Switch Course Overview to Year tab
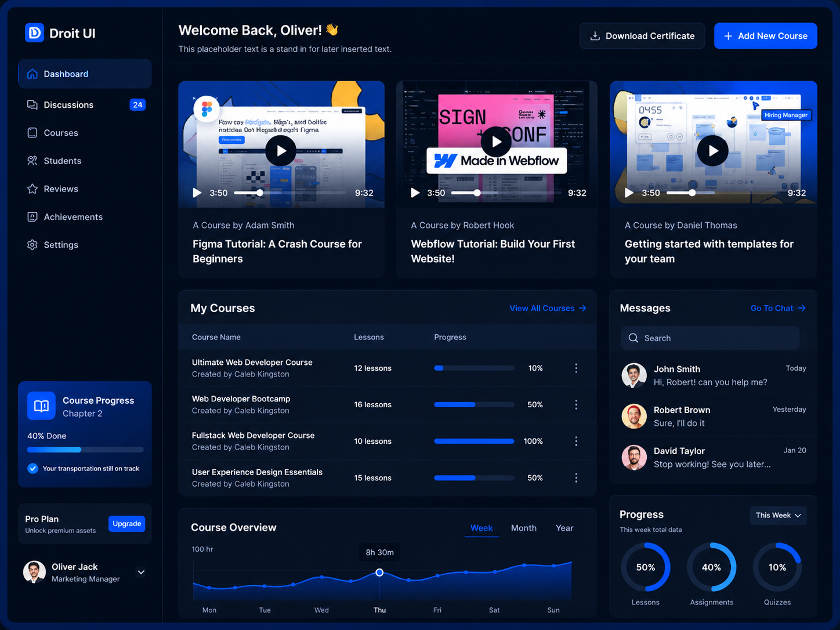Screen dimensions: 840x630 point(564,528)
